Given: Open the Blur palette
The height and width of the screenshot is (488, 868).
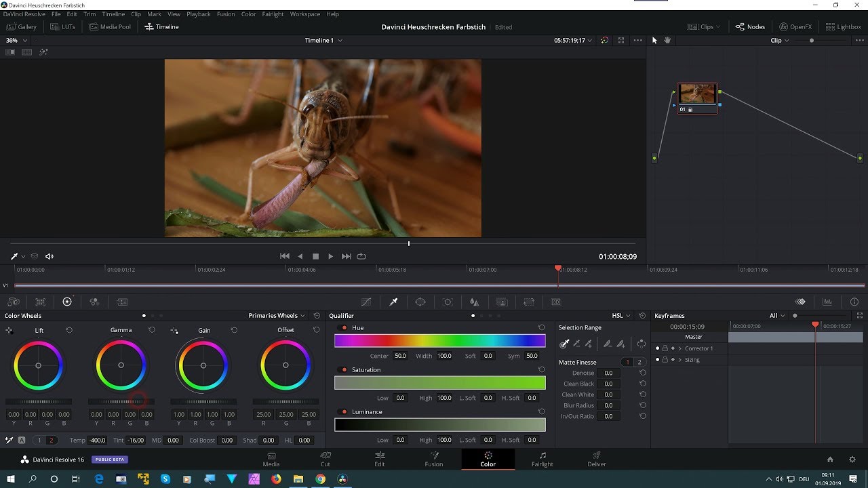Looking at the screenshot, I should click(475, 302).
